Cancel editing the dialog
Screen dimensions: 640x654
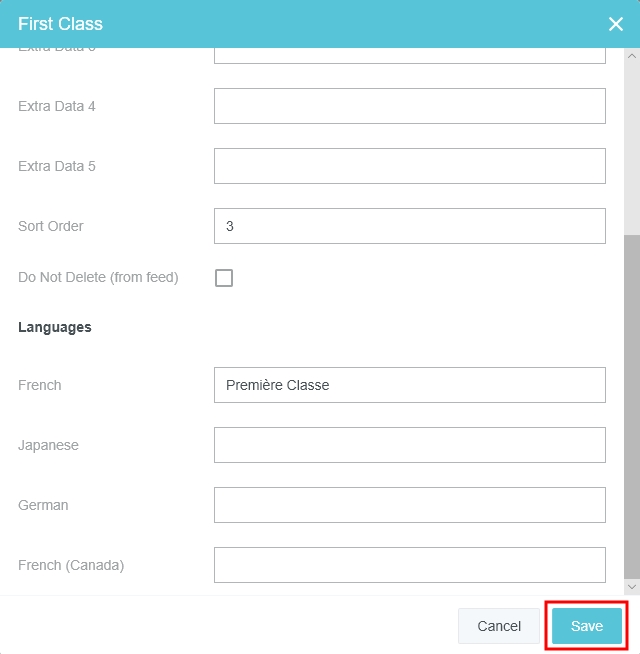(x=499, y=626)
